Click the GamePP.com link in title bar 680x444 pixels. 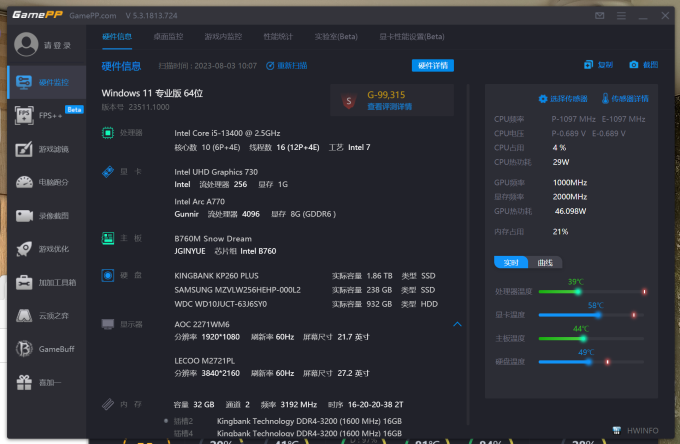click(93, 16)
